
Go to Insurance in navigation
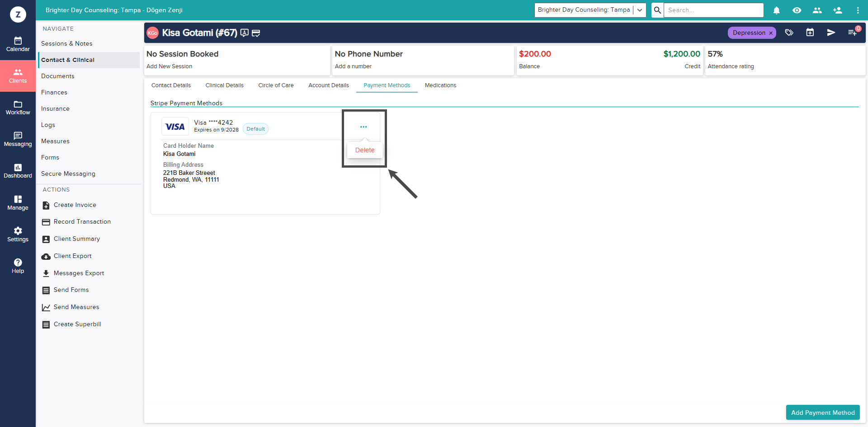coord(55,109)
